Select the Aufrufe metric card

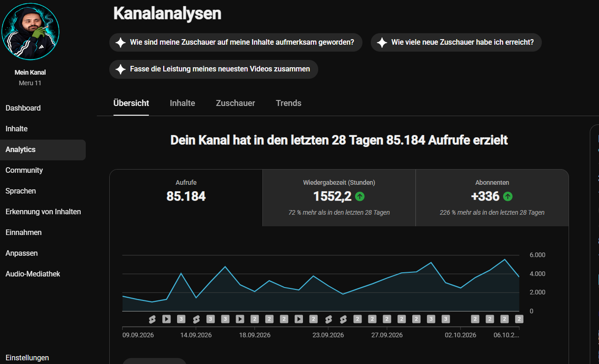click(186, 198)
